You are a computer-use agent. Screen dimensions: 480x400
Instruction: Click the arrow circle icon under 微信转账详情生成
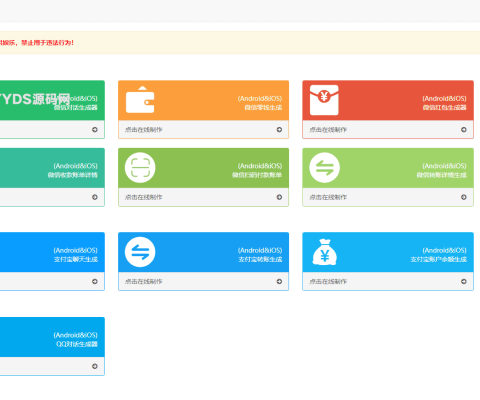464,197
